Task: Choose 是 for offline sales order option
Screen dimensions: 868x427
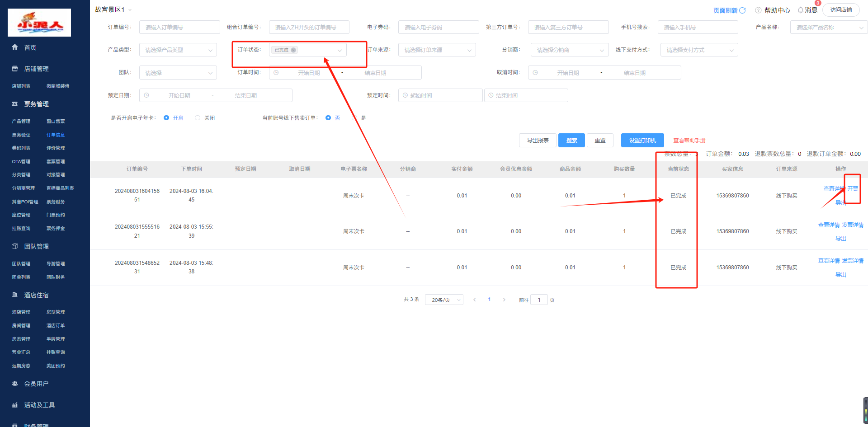Action: (354, 118)
